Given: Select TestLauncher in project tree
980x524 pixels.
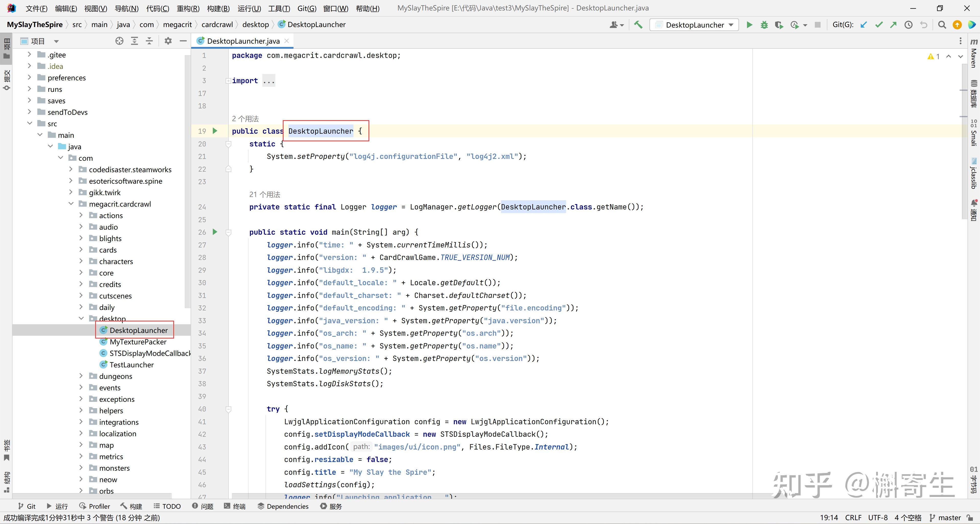Looking at the screenshot, I should click(x=131, y=365).
